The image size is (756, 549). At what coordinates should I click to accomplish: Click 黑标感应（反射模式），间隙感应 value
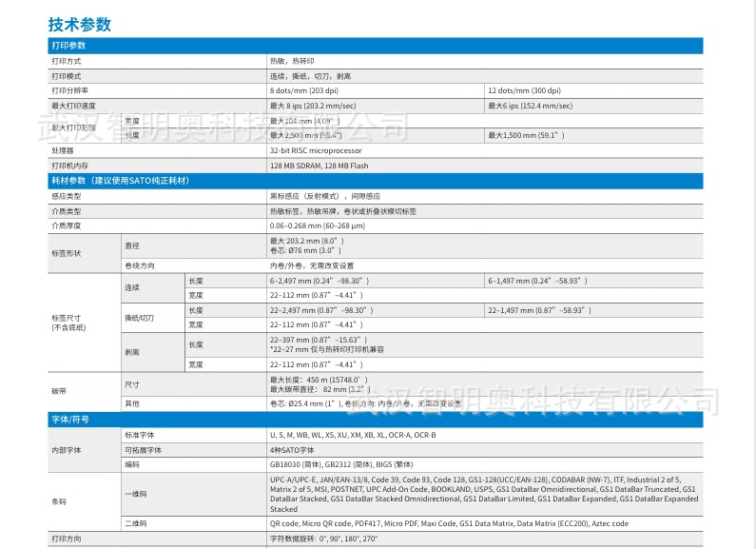[325, 196]
